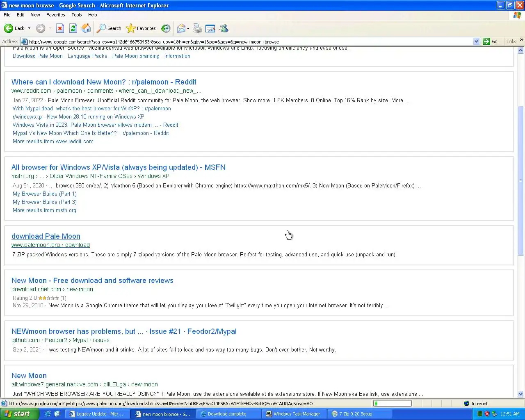Click the Print icon
525x420 pixels.
click(x=197, y=28)
